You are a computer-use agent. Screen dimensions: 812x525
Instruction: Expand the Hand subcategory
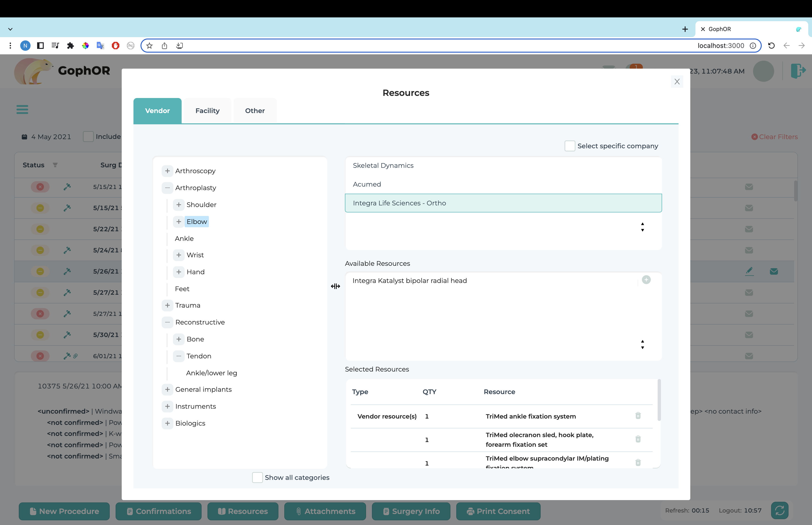tap(179, 272)
